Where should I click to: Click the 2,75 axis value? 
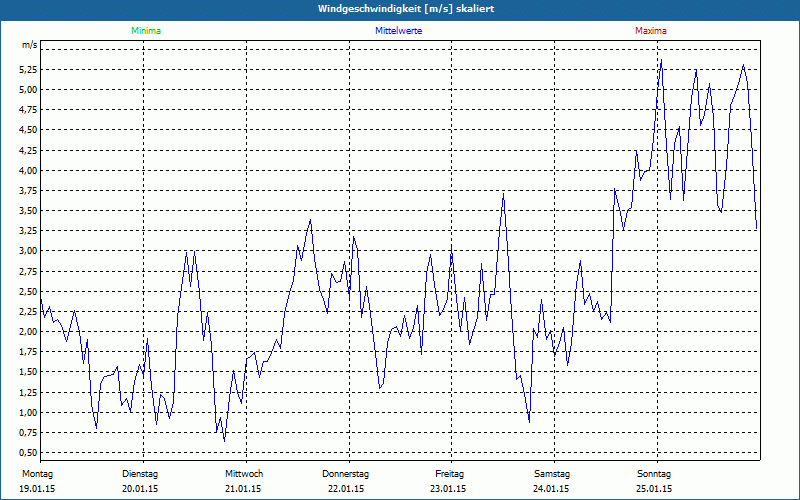click(29, 271)
